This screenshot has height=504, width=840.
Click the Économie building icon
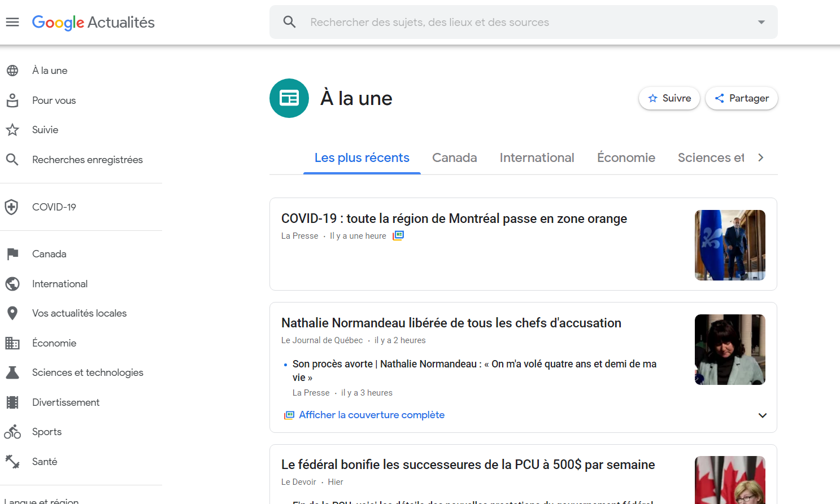(12, 343)
